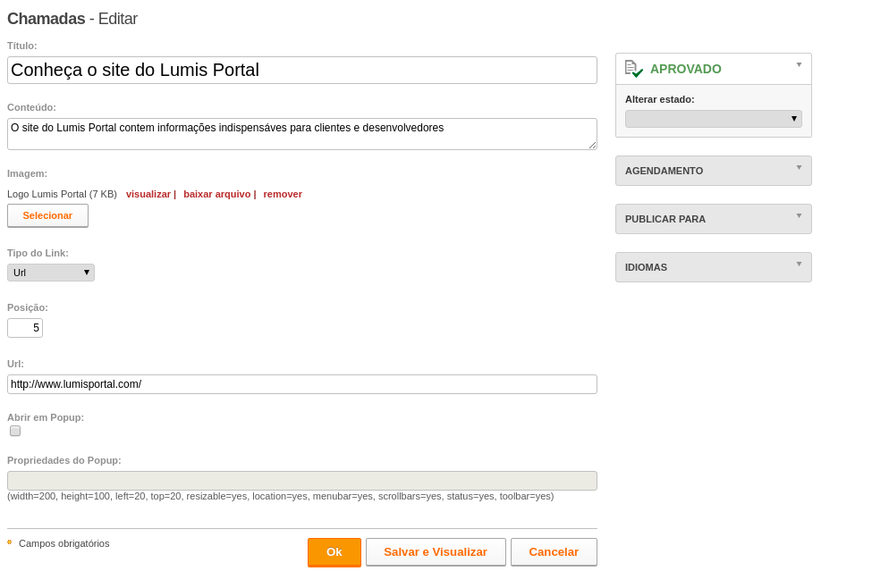Expand the IDIOMAS panel
Screen dimensions: 872x588
713,267
